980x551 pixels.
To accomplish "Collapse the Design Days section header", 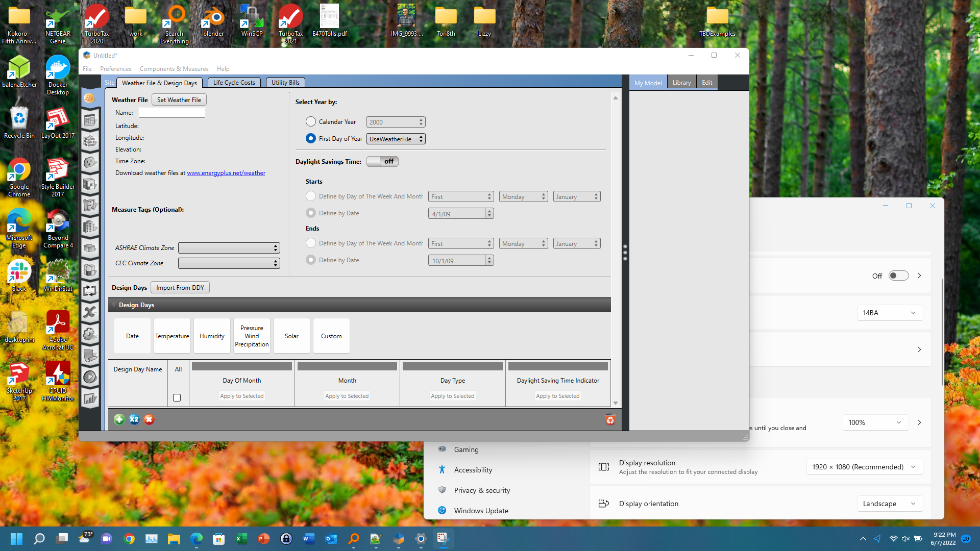I will 114,305.
